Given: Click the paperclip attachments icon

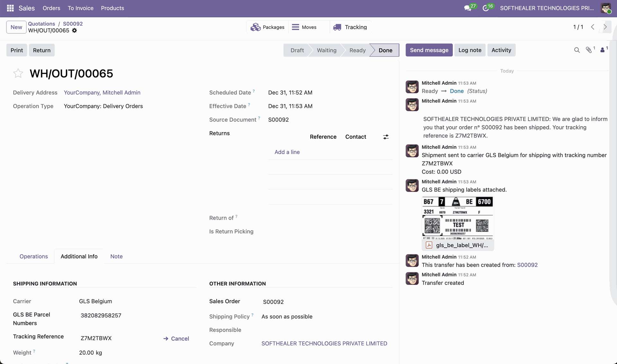Looking at the screenshot, I should [589, 50].
